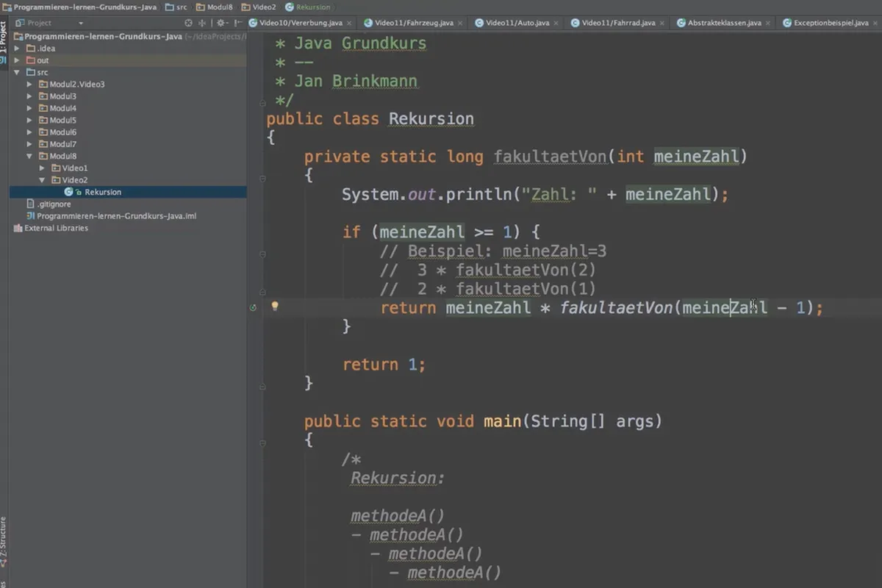Expand the .idea folder arrow
The height and width of the screenshot is (588, 882).
18,49
